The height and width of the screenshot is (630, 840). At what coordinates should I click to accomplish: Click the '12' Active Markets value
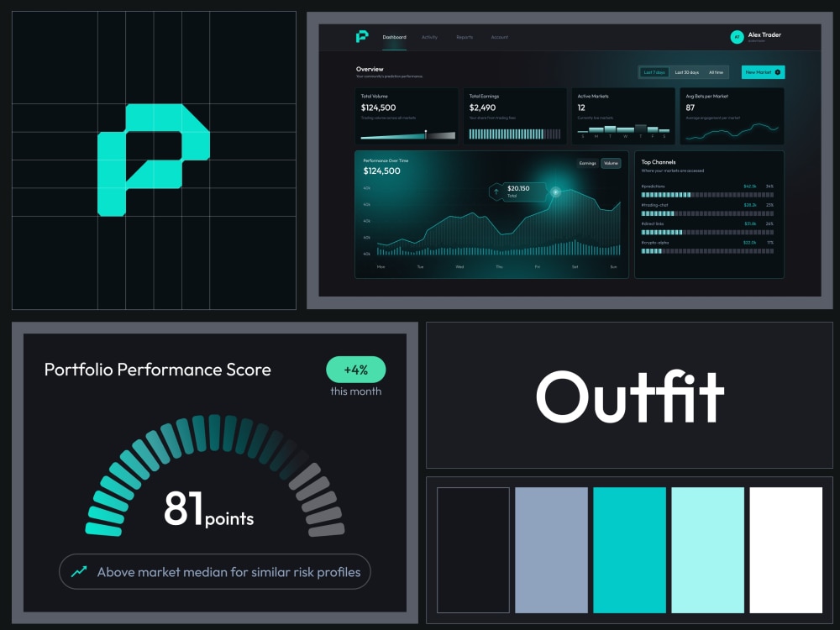[581, 108]
